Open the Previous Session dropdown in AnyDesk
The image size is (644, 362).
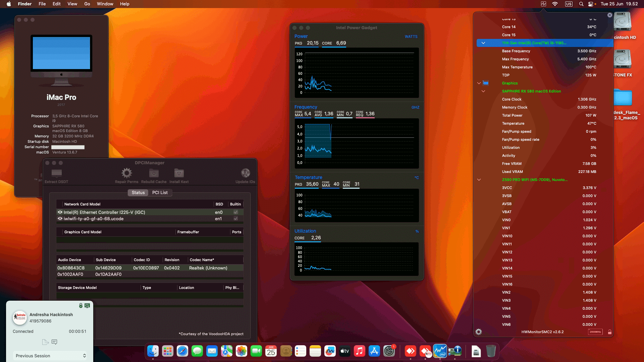coord(50,356)
